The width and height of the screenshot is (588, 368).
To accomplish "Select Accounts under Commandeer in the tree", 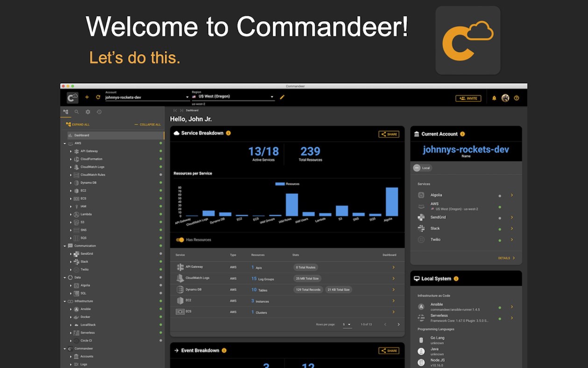I will (x=87, y=356).
